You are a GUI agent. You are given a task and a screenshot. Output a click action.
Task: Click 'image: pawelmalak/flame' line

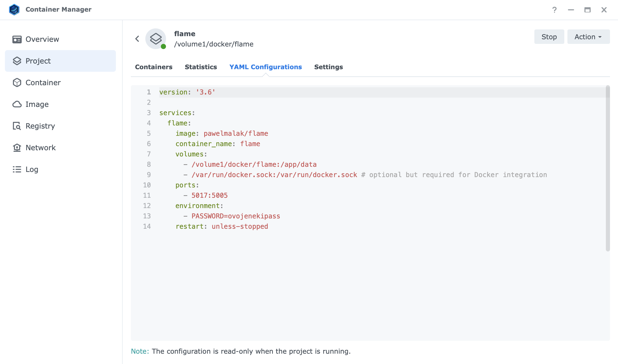[222, 133]
